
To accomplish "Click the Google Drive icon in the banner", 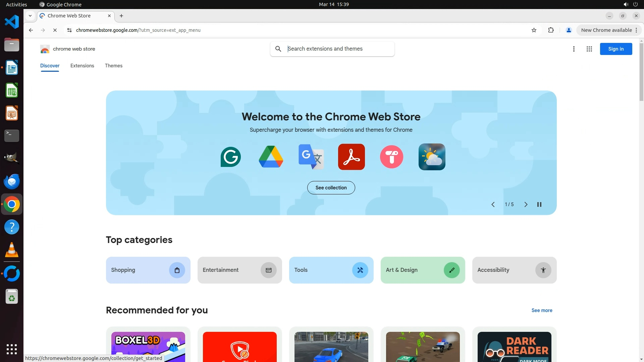I will (x=271, y=157).
